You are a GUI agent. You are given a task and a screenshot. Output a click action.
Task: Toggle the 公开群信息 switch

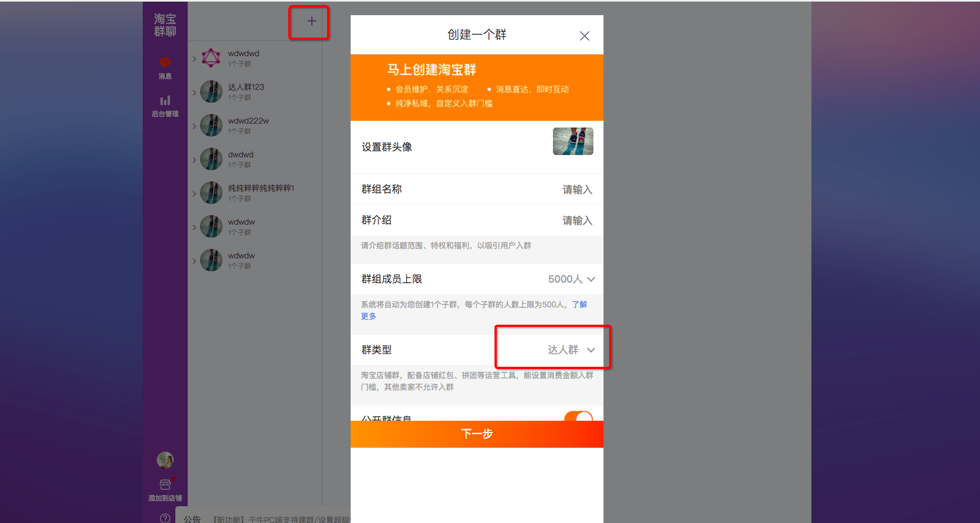tap(578, 416)
